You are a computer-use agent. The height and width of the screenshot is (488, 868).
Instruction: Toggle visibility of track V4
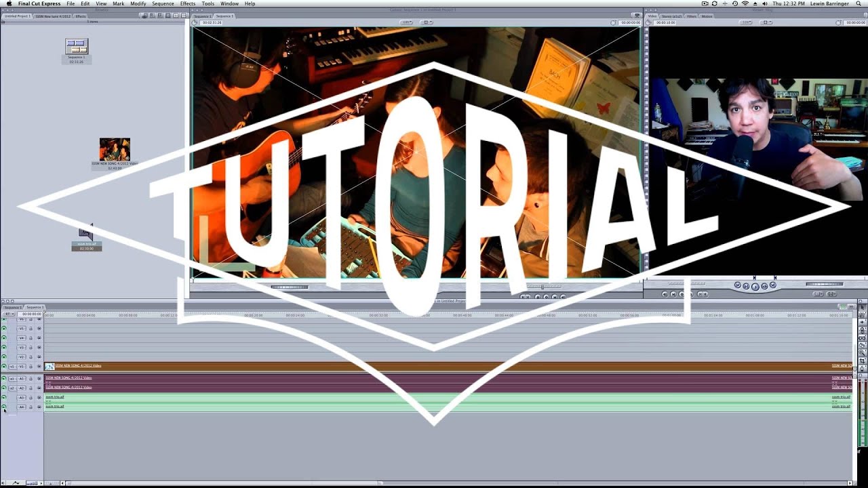[x=3, y=338]
